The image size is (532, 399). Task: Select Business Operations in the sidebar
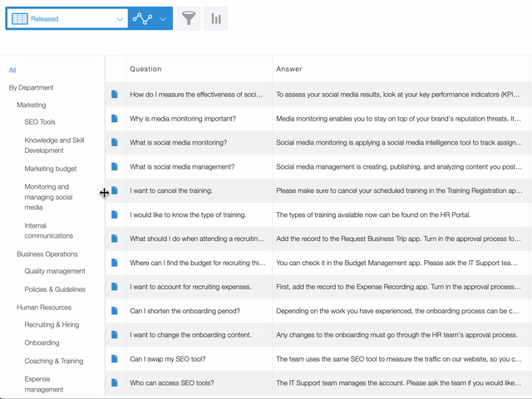point(47,254)
